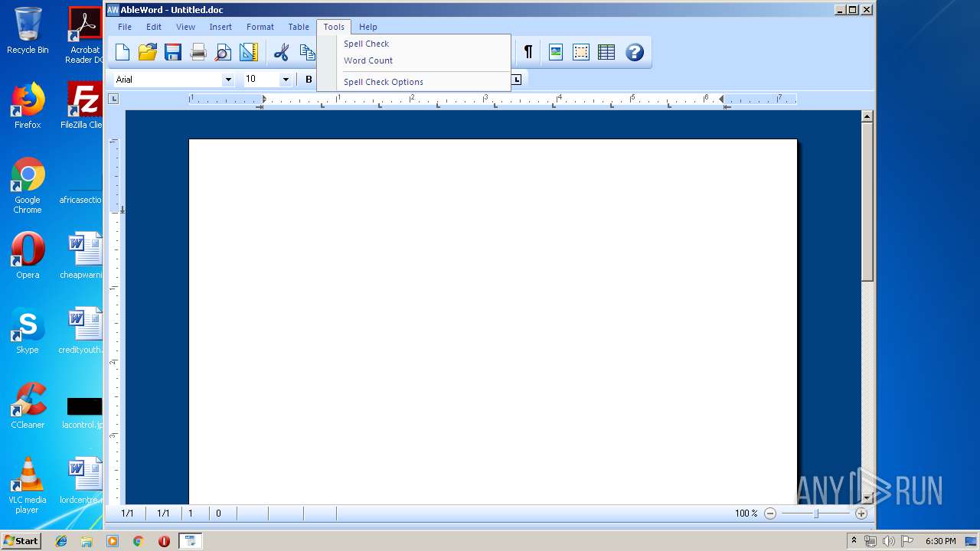Create a new blank document
The width and height of the screenshot is (980, 551).
pos(122,52)
